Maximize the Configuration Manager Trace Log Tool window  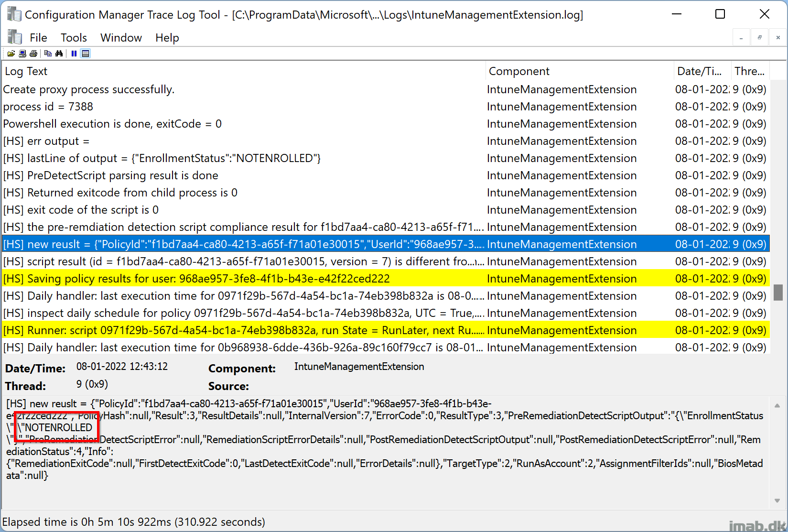pyautogui.click(x=720, y=14)
